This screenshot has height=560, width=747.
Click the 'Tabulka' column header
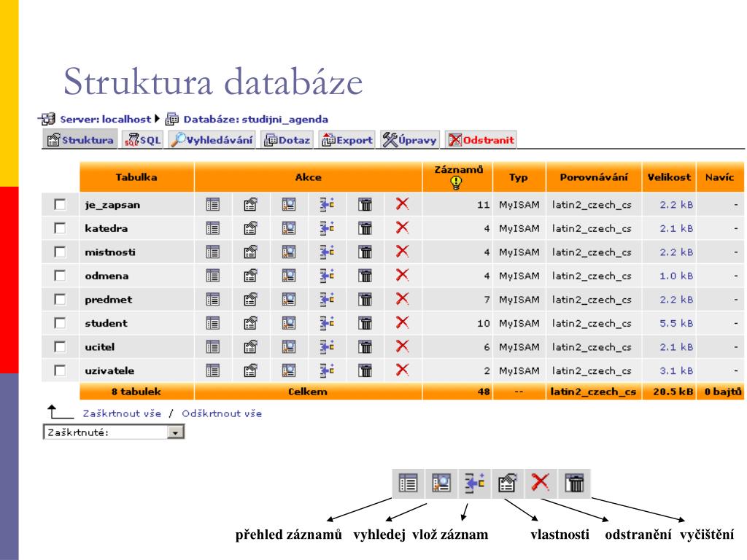coord(136,177)
